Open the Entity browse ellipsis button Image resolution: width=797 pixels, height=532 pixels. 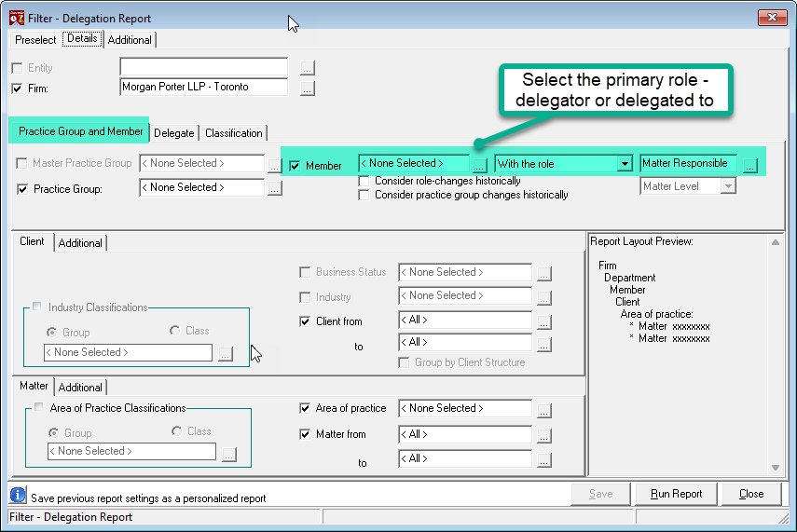pos(308,68)
